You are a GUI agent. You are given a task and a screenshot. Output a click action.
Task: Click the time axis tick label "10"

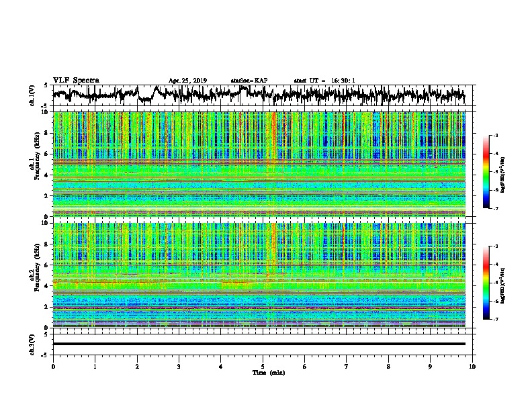coord(472,366)
